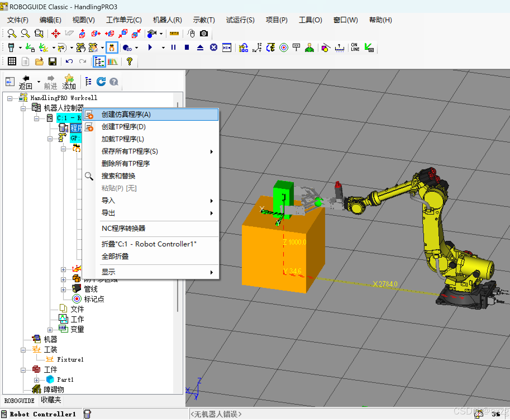Click the undo arrow icon
Screen dimensions: 510x420
[69, 61]
